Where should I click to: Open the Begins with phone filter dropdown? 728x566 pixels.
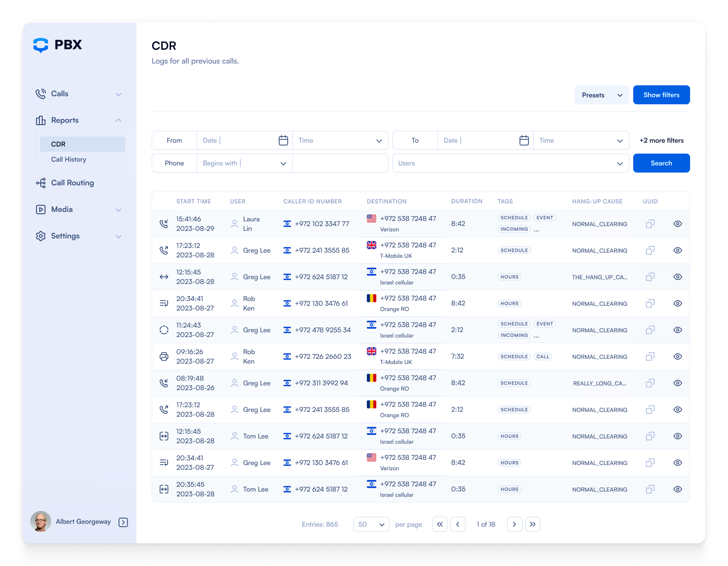point(245,163)
